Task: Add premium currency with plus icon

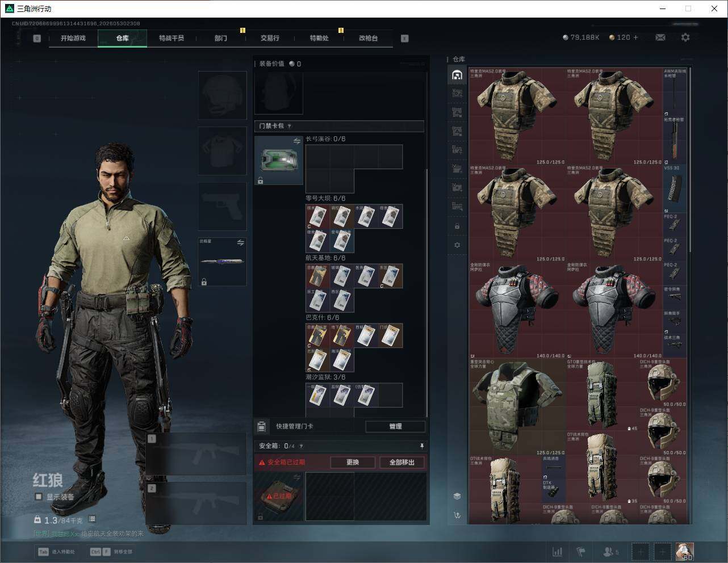Action: point(635,37)
